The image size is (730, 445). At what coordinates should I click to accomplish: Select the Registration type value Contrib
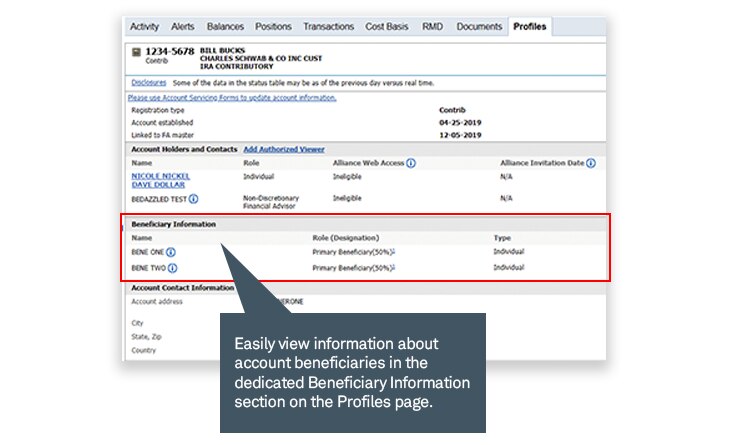[452, 110]
